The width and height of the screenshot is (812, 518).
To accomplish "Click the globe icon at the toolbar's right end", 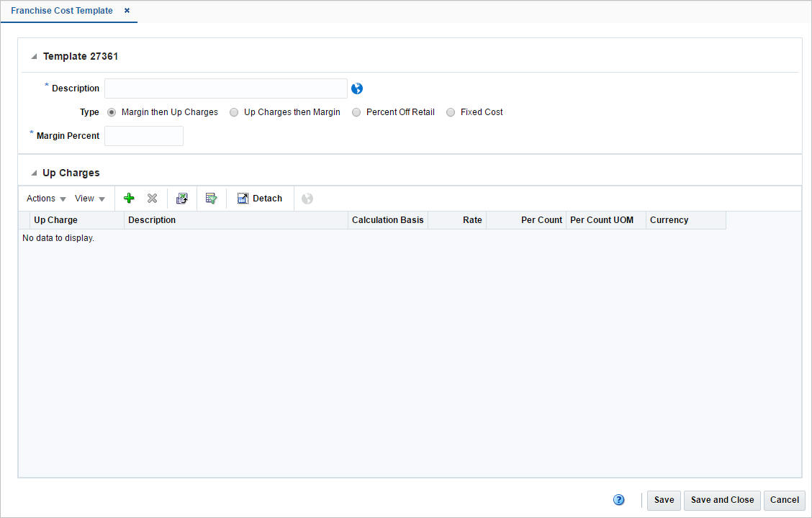I will coord(307,198).
